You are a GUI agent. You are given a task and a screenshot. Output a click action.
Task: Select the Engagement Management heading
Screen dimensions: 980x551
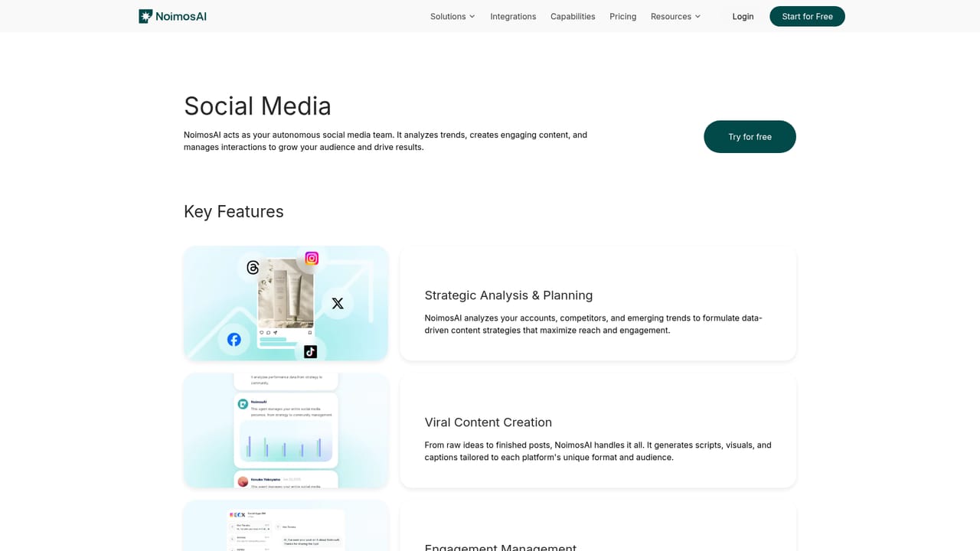tap(501, 546)
